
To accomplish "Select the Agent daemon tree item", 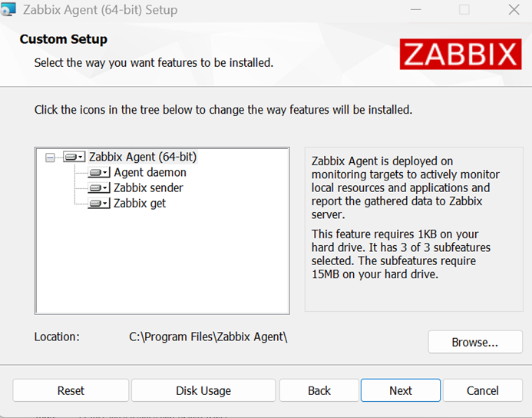I will click(x=150, y=173).
